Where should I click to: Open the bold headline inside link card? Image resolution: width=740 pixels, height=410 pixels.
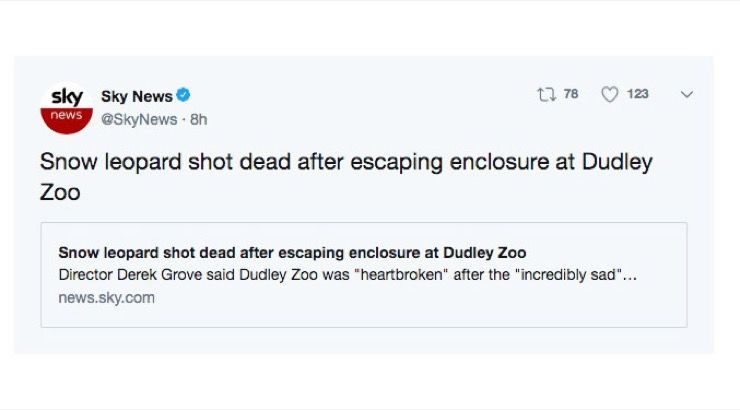pos(292,252)
